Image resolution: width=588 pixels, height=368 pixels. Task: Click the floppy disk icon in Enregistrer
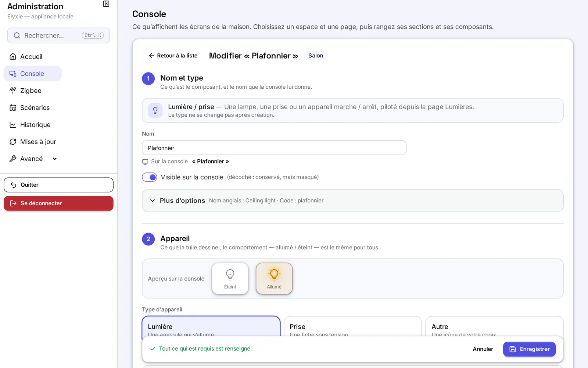513,349
